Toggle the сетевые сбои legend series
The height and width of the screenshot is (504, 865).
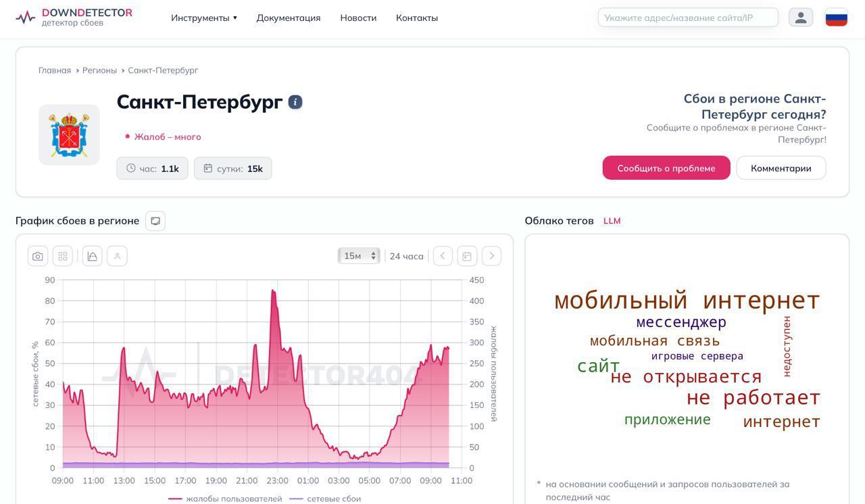(x=326, y=499)
